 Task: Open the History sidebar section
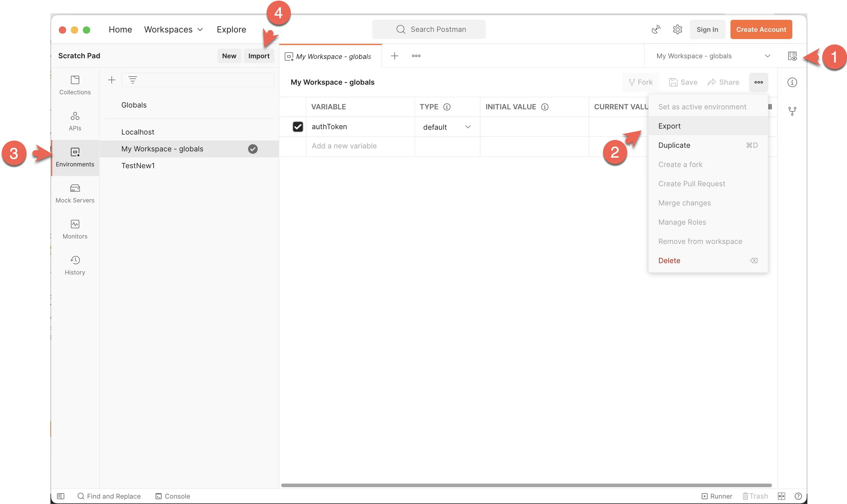click(x=75, y=265)
